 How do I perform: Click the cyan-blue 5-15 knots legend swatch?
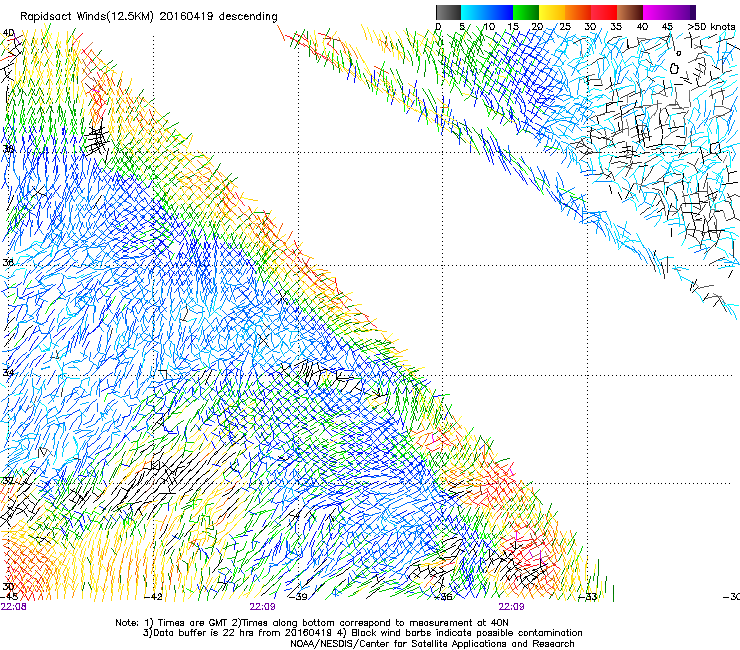pos(487,12)
